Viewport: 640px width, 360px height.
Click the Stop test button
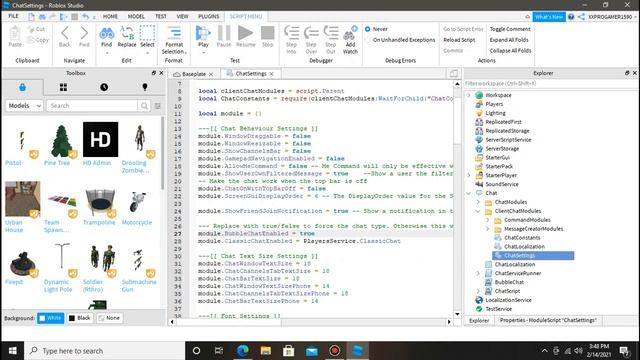coord(267,33)
